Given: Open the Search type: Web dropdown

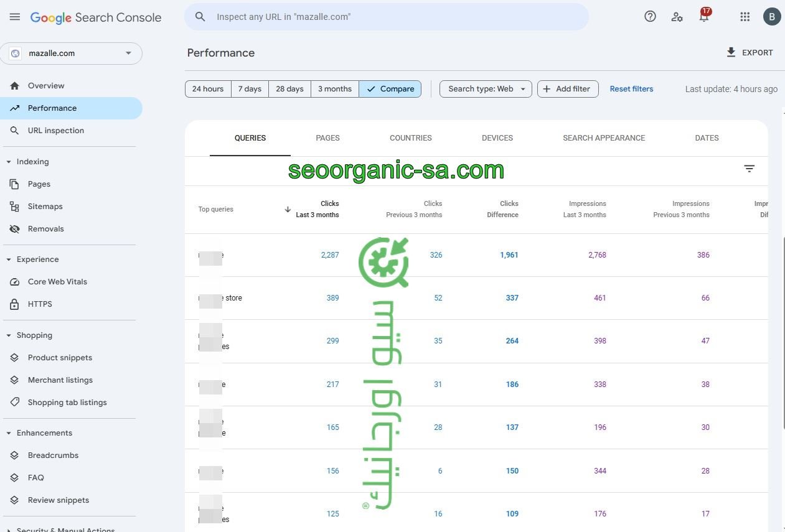Looking at the screenshot, I should coord(486,89).
